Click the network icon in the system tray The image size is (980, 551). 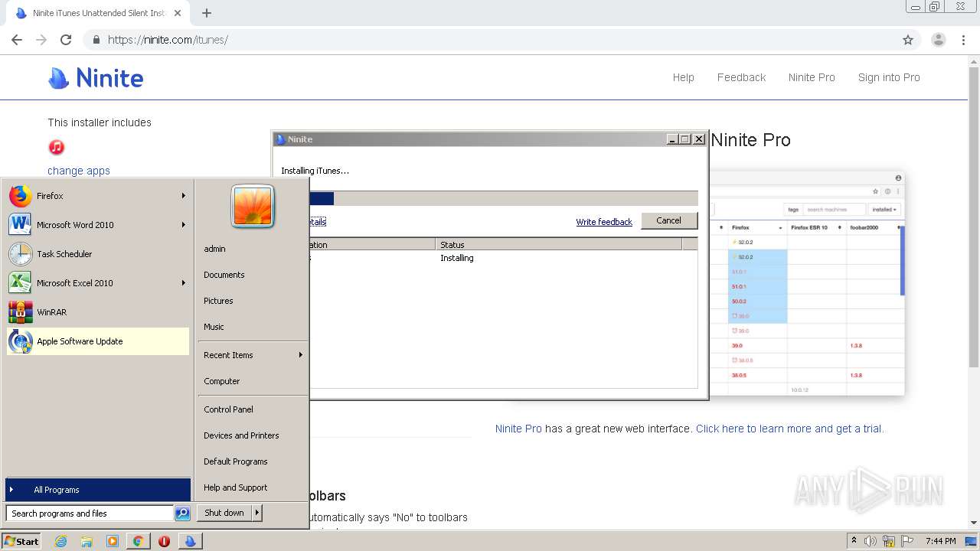click(888, 541)
